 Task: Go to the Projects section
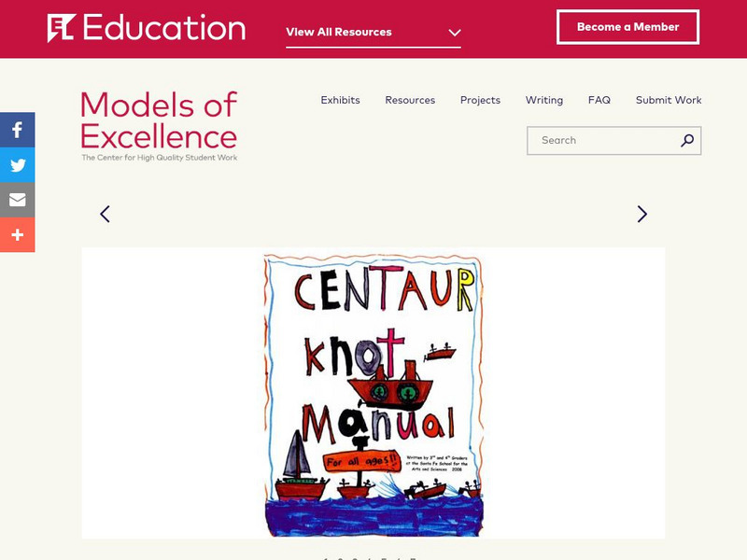coord(480,100)
